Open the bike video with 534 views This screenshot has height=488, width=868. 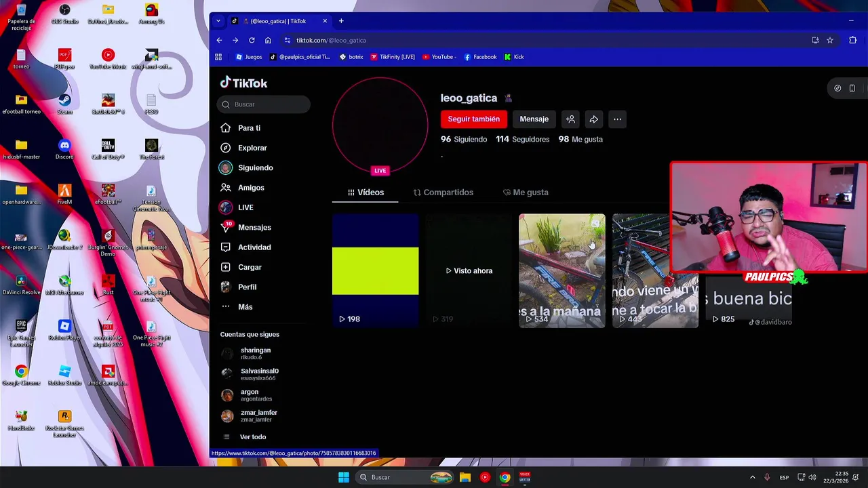tap(561, 271)
